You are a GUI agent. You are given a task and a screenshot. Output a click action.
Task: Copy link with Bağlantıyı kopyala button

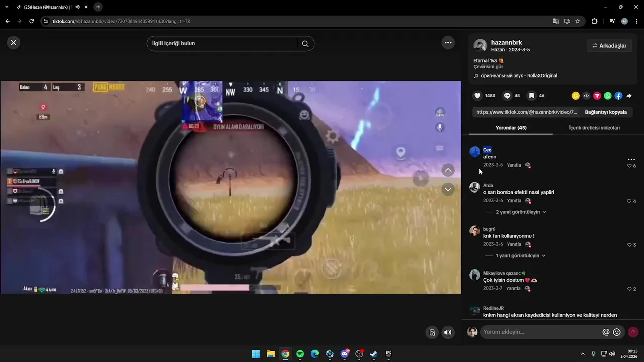pos(606,112)
